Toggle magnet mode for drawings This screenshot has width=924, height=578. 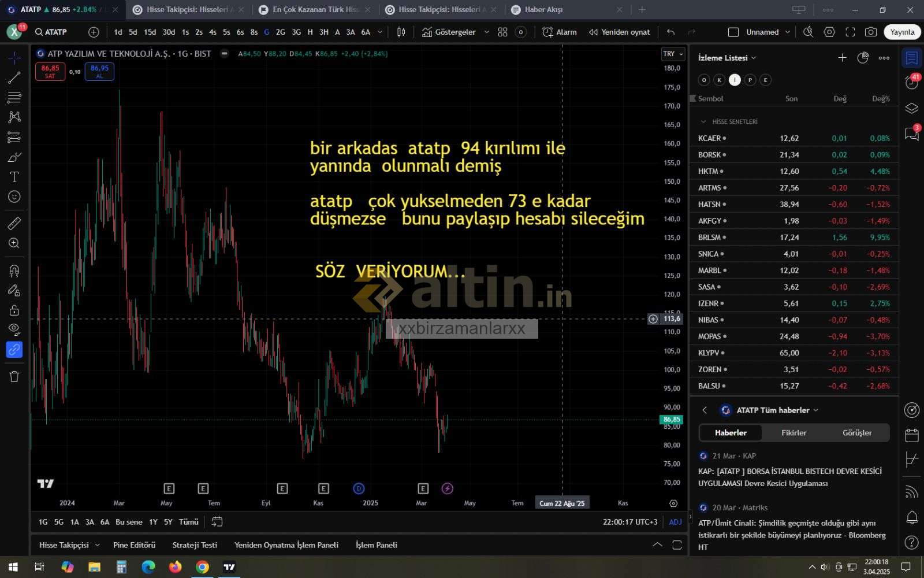(14, 271)
